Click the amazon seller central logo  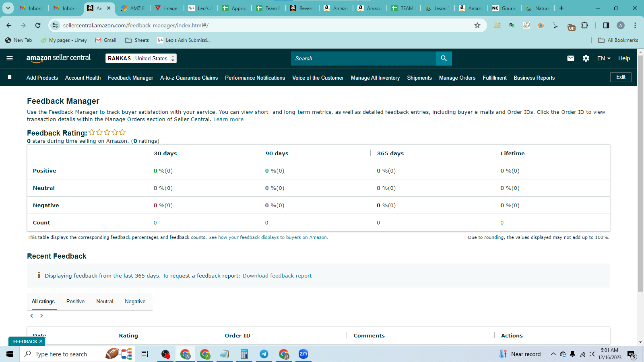coord(58,58)
